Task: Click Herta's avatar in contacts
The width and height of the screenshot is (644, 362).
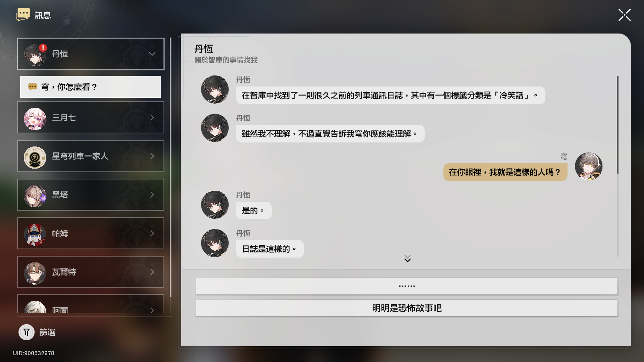Action: tap(35, 195)
